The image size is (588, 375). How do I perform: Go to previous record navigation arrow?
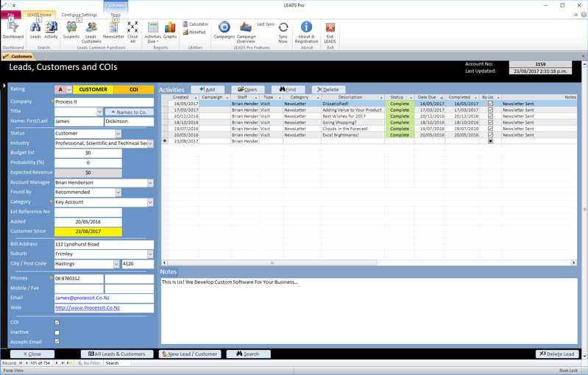pos(26,363)
